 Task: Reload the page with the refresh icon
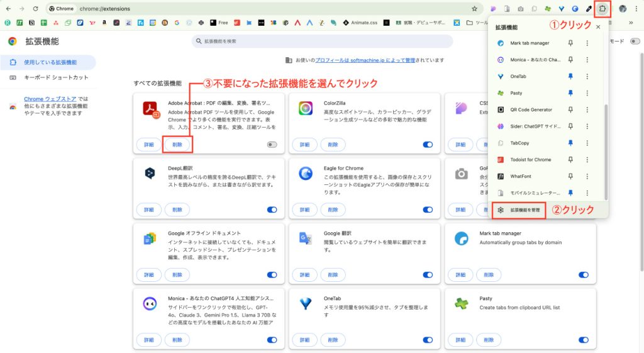click(x=35, y=9)
